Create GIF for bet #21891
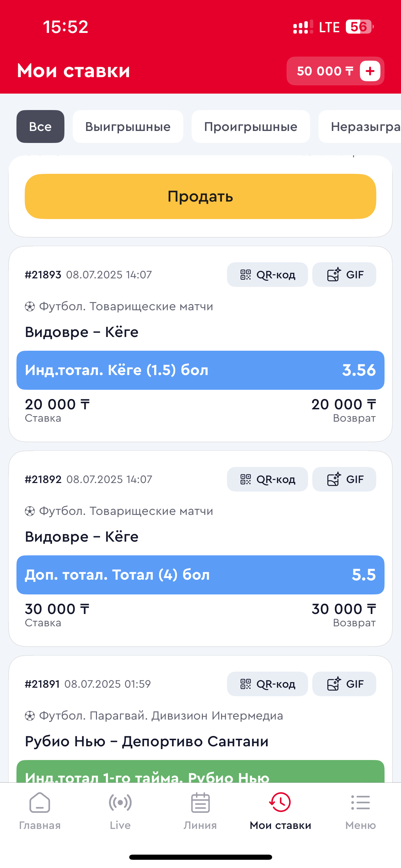Viewport: 401px width, 868px height. point(344,684)
